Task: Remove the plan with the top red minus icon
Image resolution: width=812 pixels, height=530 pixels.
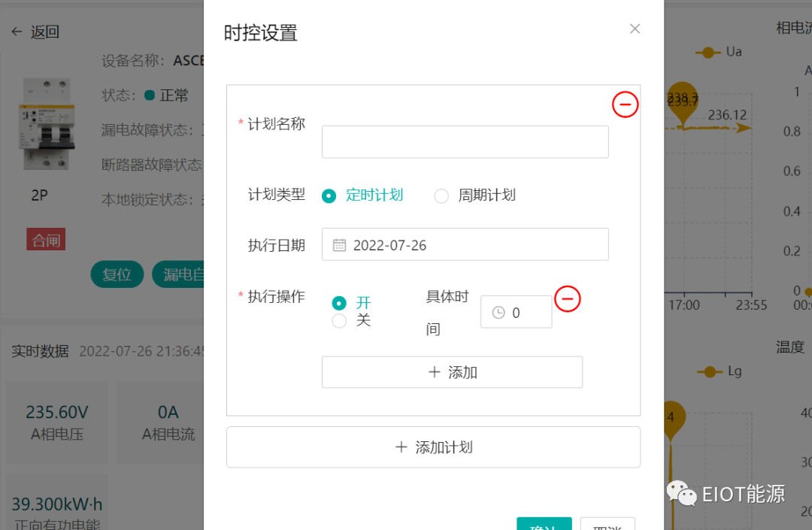Action: point(625,104)
